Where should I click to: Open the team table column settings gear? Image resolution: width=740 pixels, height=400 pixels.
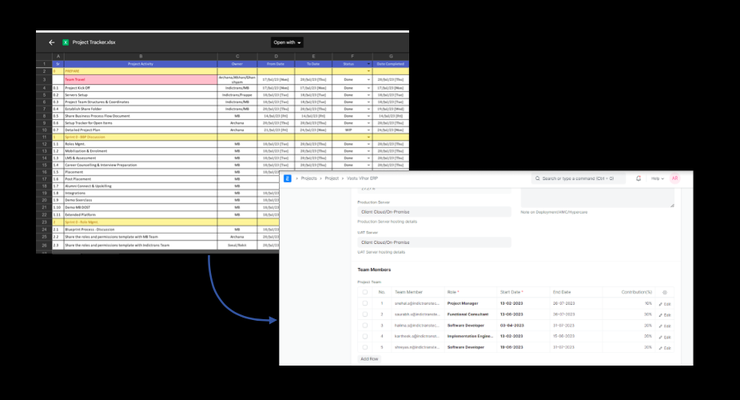coord(665,292)
